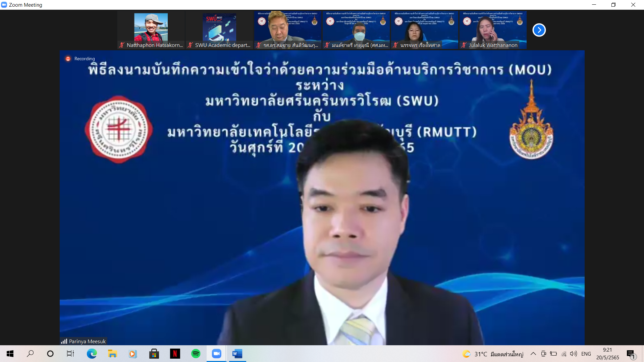Open Wi-Fi network tray icon
This screenshot has width=644, height=362.
click(x=564, y=354)
